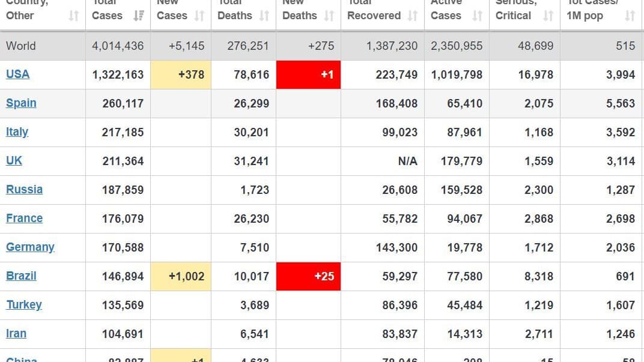Open the UK country link

pos(14,160)
